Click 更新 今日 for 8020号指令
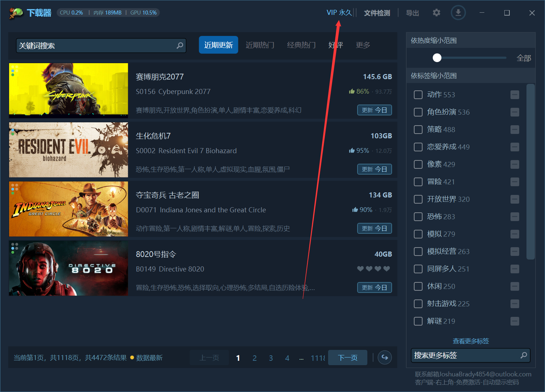Image resolution: width=545 pixels, height=392 pixels. pyautogui.click(x=375, y=287)
